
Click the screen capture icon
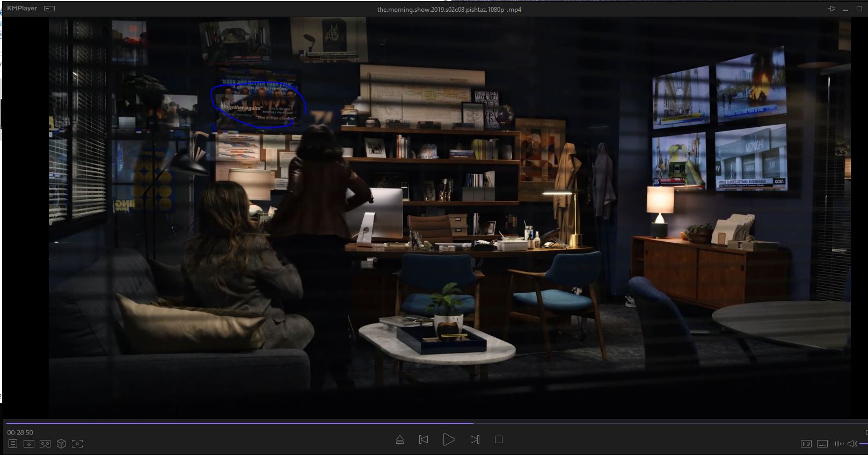77,444
